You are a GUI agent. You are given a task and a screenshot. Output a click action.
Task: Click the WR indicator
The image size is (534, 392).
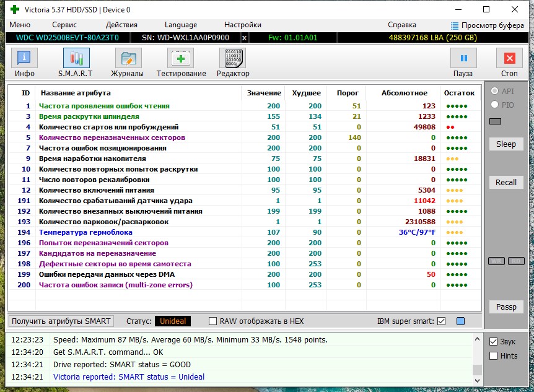point(497,261)
